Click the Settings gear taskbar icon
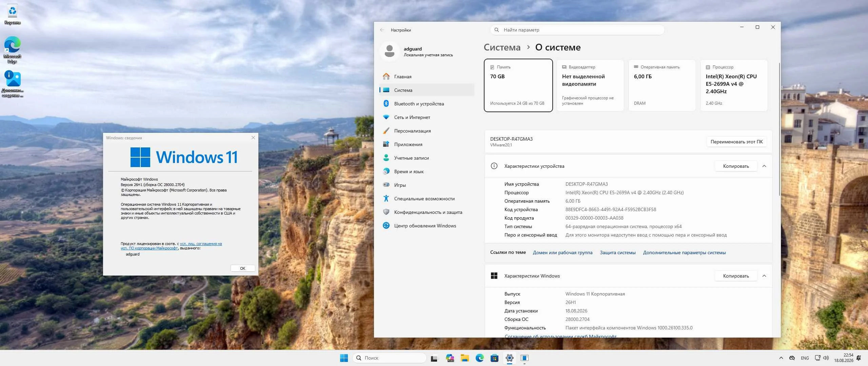 click(x=510, y=358)
